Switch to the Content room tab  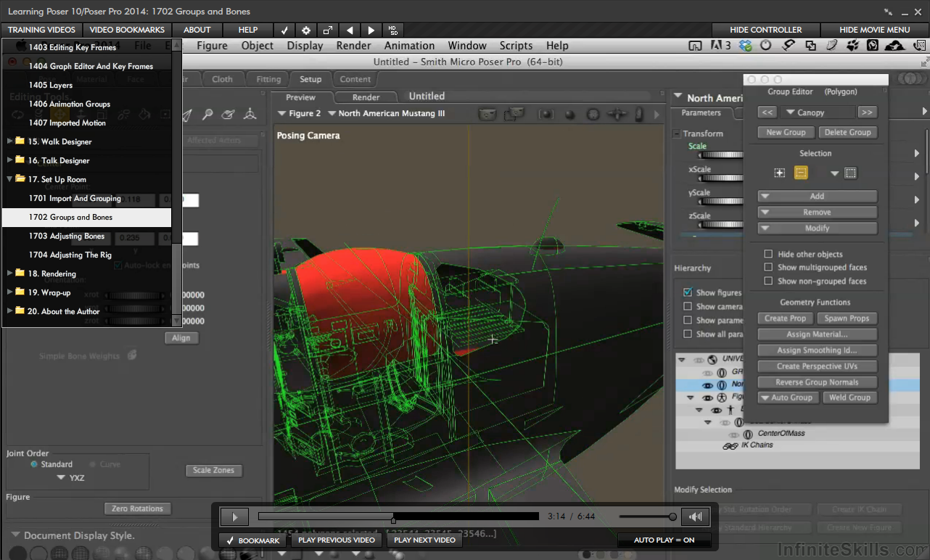[355, 79]
